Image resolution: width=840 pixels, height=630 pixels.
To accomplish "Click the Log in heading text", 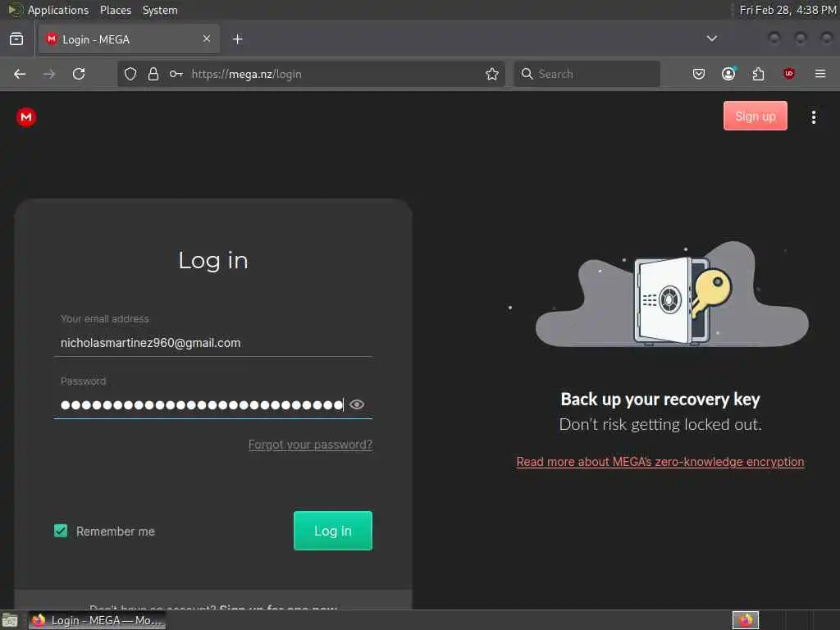I will (213, 261).
